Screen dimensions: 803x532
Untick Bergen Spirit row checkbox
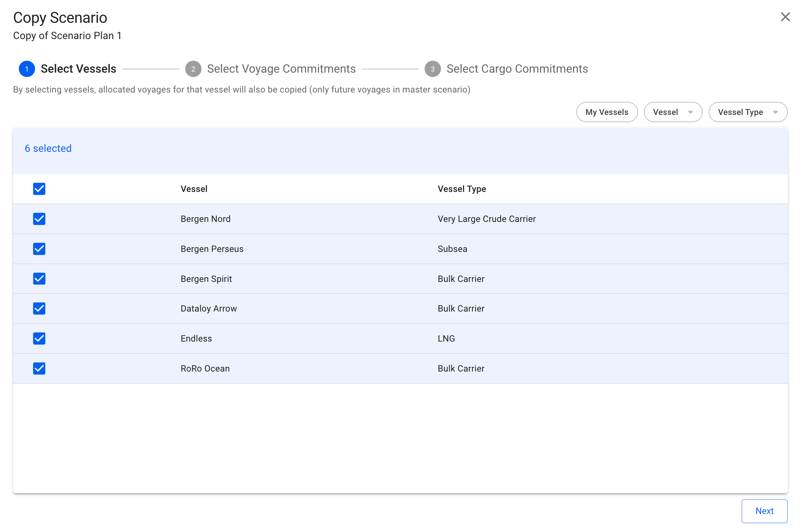pyautogui.click(x=39, y=279)
